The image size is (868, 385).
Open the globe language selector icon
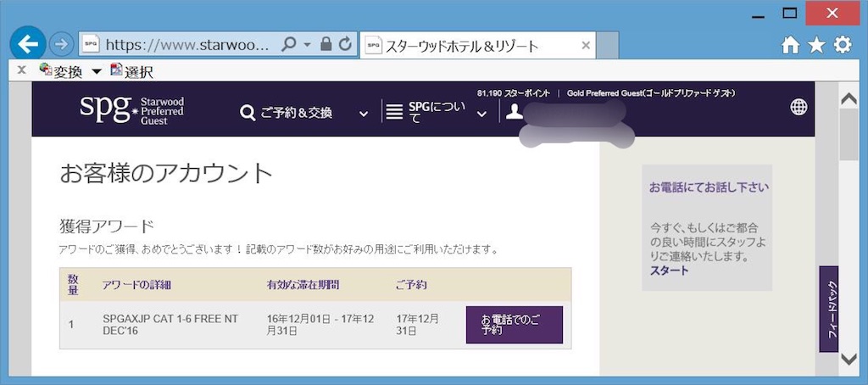[x=798, y=108]
